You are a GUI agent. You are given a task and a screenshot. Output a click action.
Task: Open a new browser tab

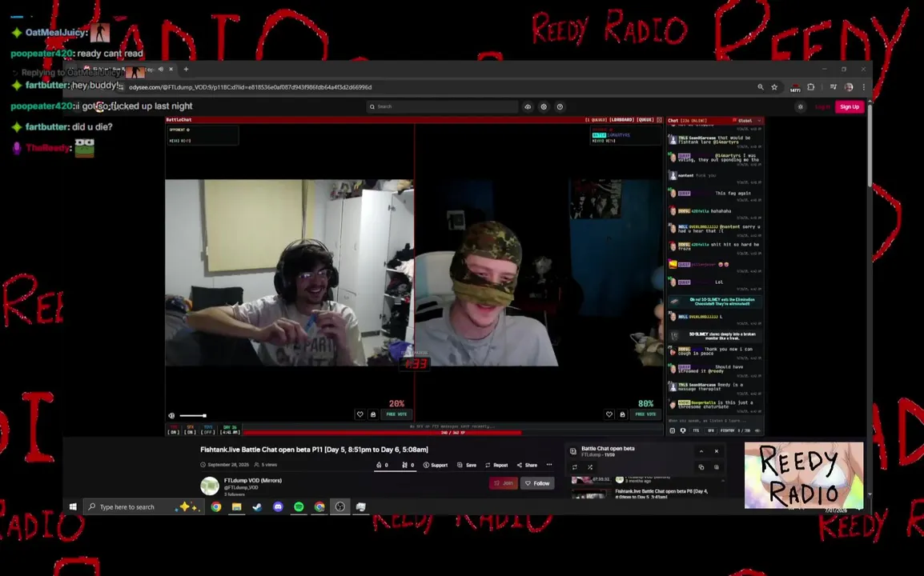point(187,69)
